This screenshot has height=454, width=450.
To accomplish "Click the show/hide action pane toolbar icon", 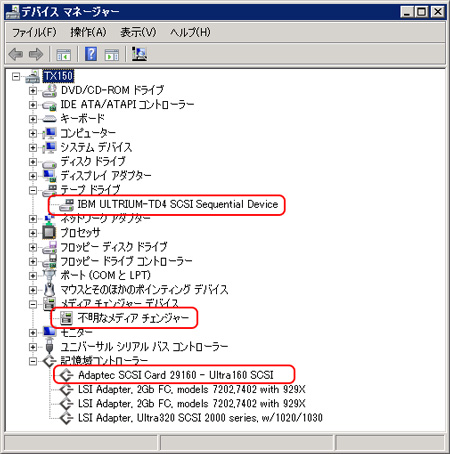I will point(112,54).
